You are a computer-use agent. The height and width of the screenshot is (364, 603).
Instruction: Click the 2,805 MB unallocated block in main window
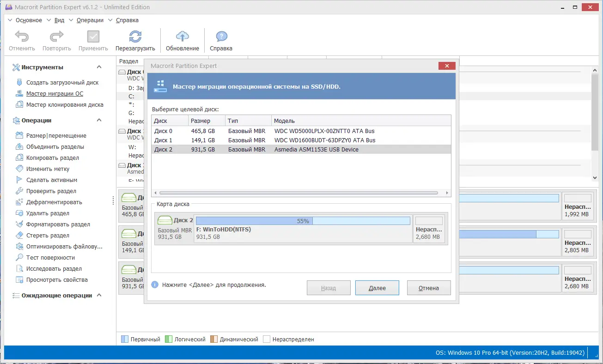click(577, 242)
